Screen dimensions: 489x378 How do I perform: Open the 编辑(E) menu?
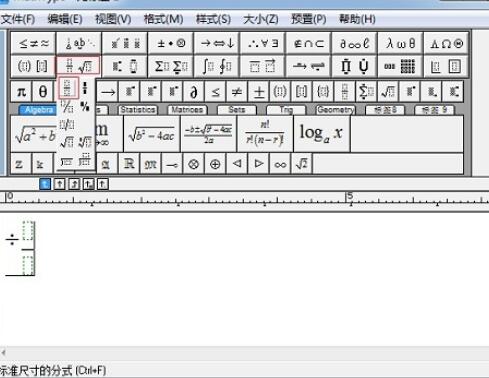[65, 19]
